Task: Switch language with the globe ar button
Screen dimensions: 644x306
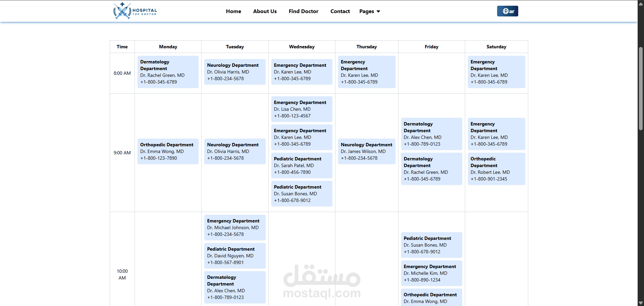Action: coord(507,11)
